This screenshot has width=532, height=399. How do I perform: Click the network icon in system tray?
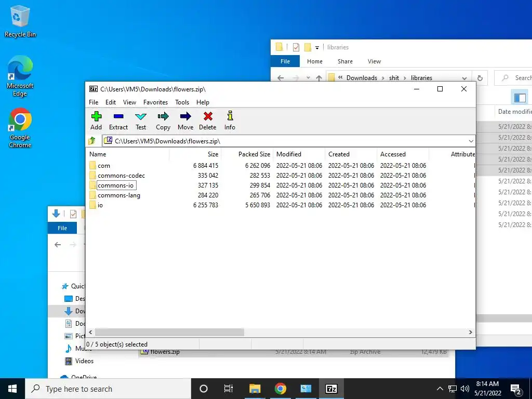coord(453,389)
